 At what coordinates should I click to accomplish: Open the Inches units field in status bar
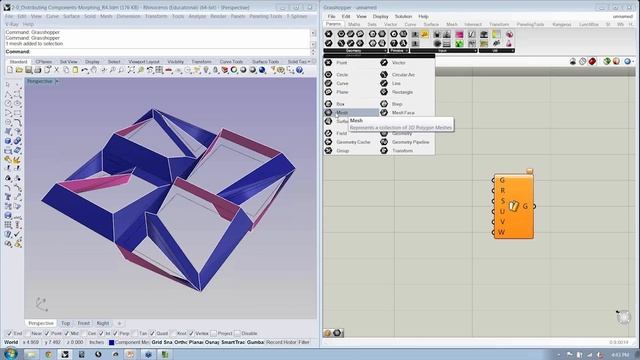coord(97,342)
